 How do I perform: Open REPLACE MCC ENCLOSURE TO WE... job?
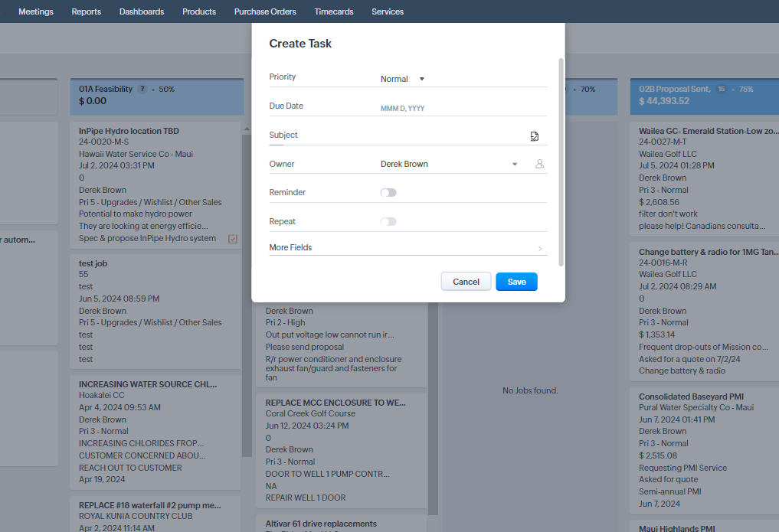tap(335, 403)
